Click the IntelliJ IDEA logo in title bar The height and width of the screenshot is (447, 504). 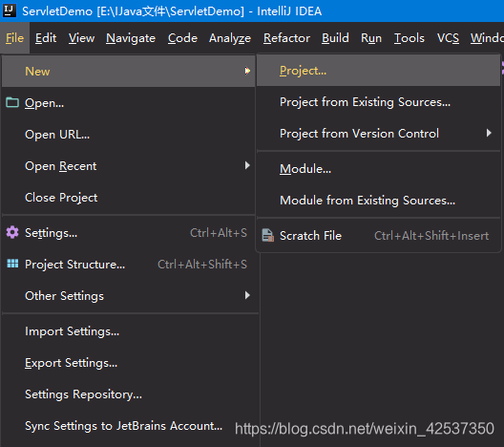pyautogui.click(x=9, y=11)
